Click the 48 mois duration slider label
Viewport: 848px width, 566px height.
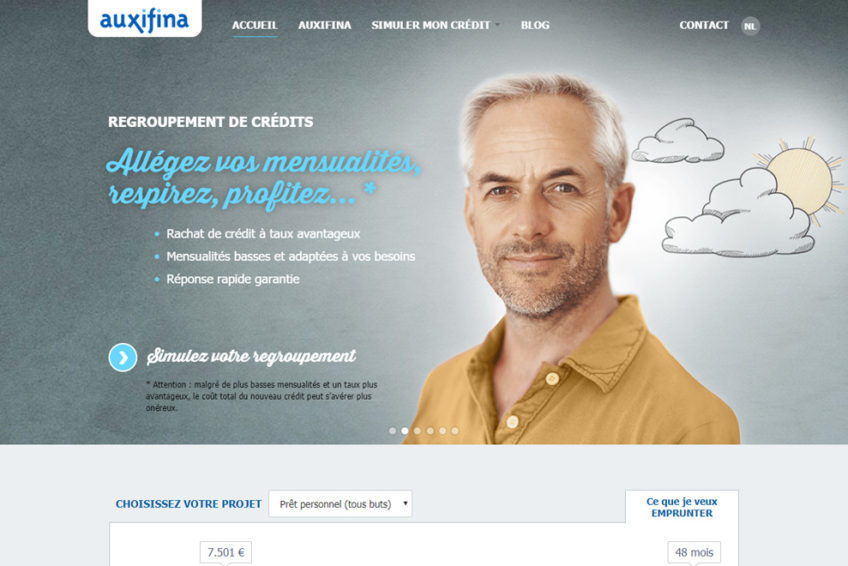tap(694, 552)
